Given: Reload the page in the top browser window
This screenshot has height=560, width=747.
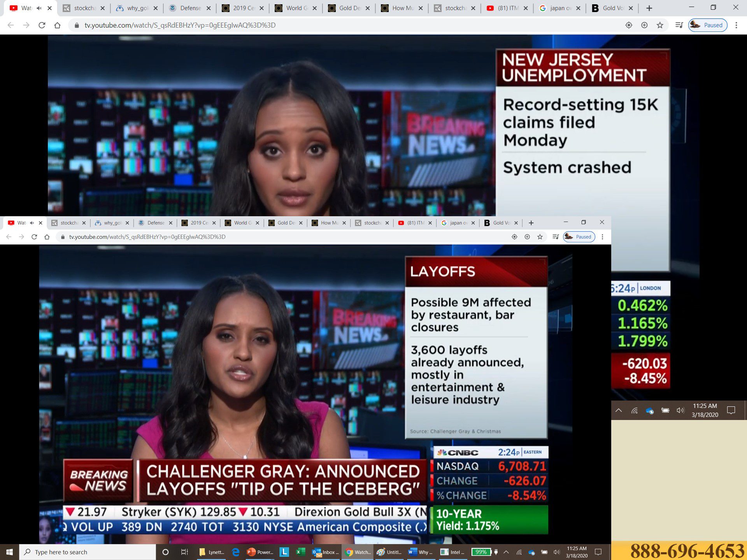Looking at the screenshot, I should pyautogui.click(x=42, y=25).
